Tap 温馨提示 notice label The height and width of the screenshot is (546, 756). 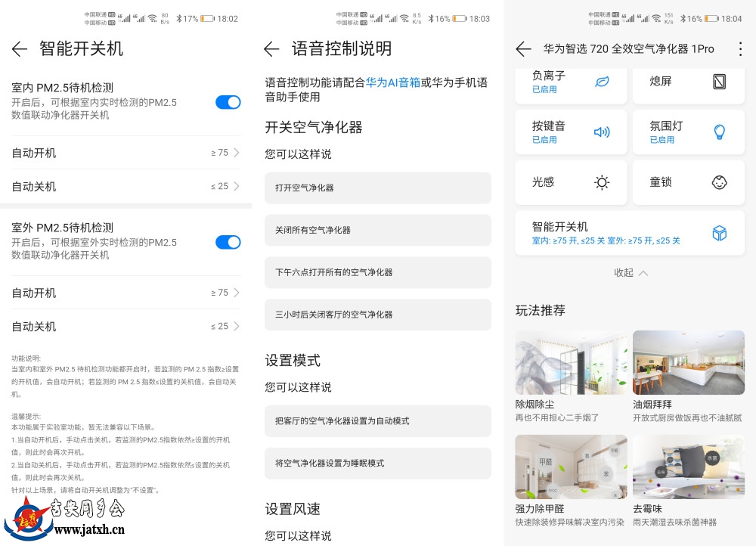(x=26, y=416)
